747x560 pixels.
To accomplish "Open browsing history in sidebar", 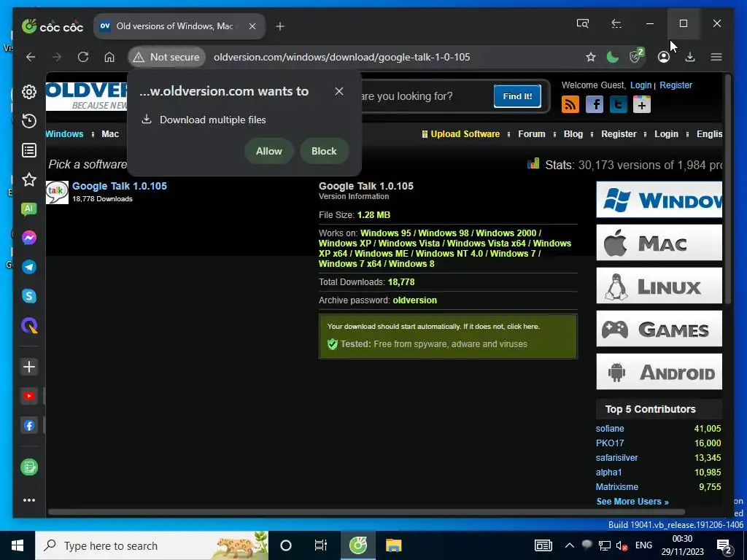I will pyautogui.click(x=29, y=121).
